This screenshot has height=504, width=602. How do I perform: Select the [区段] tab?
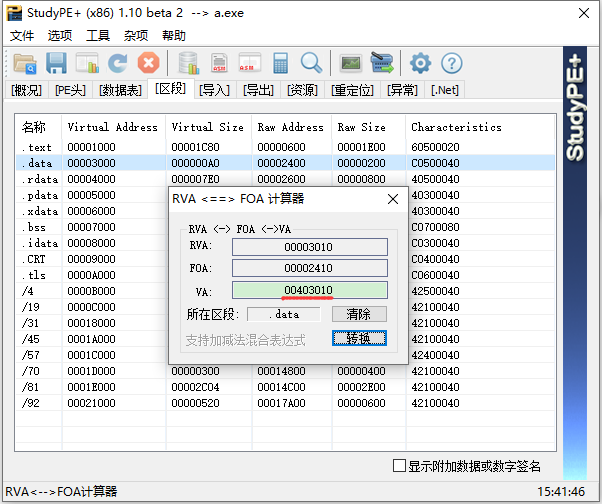point(170,89)
